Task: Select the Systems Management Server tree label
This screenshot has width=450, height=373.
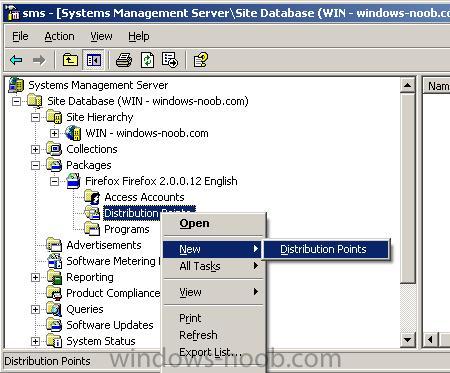Action: coord(98,85)
